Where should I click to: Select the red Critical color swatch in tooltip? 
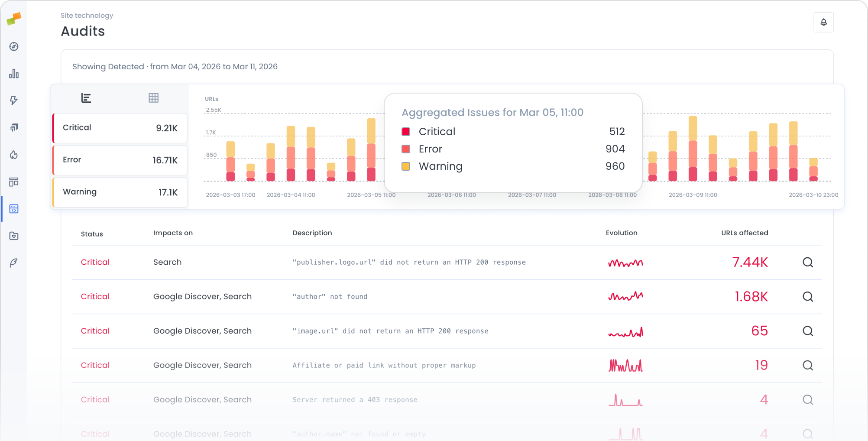tap(405, 131)
